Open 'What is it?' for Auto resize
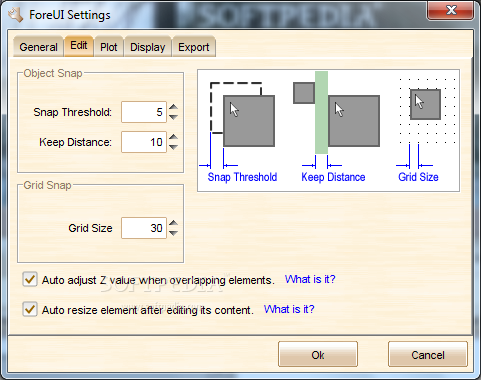This screenshot has width=481, height=380. point(289,309)
